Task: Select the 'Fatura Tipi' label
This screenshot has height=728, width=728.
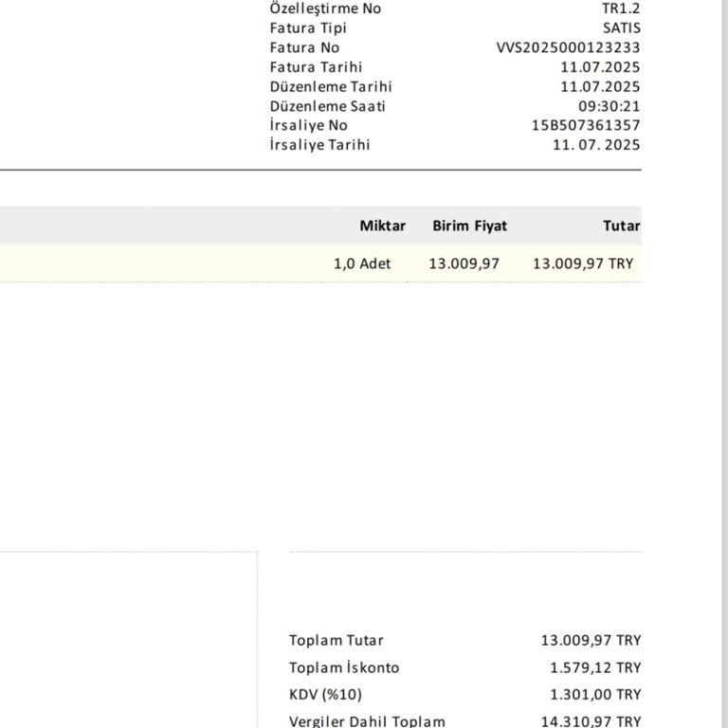Action: click(x=308, y=28)
